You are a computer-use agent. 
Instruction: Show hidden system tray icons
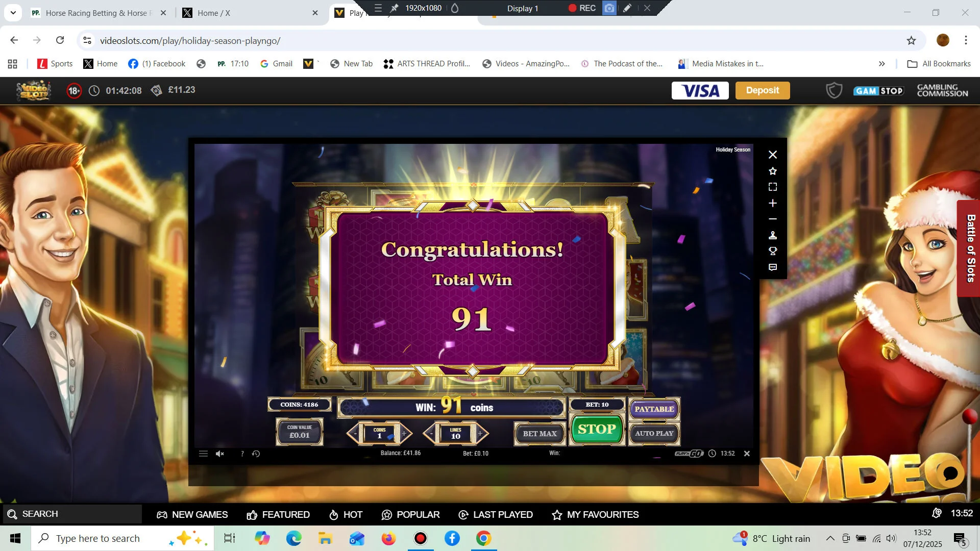coord(830,538)
